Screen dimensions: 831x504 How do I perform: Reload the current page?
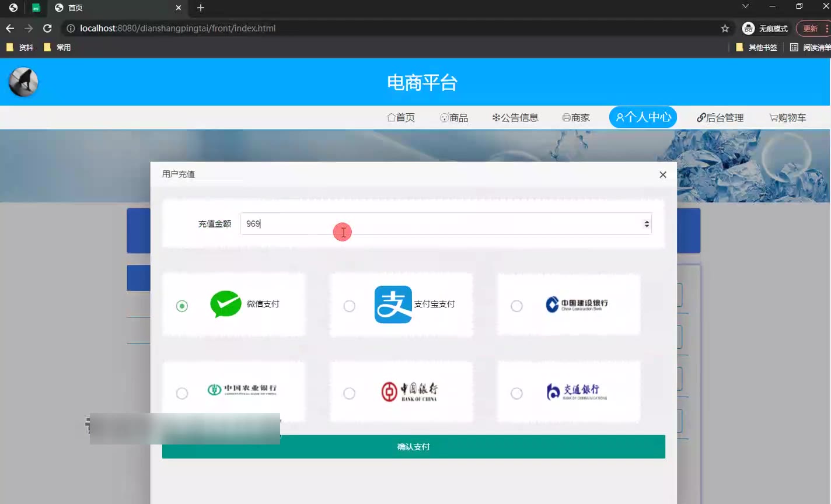47,28
